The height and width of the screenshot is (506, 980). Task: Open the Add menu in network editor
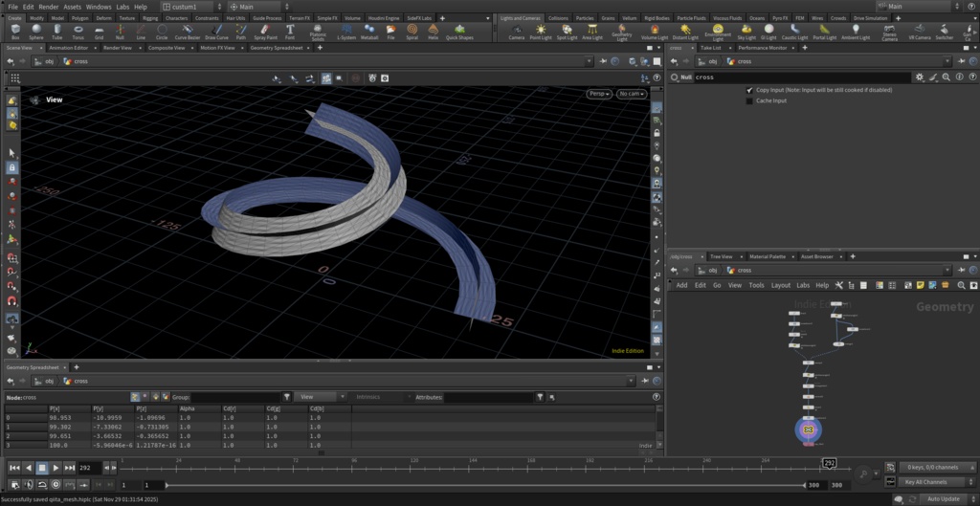coord(681,285)
